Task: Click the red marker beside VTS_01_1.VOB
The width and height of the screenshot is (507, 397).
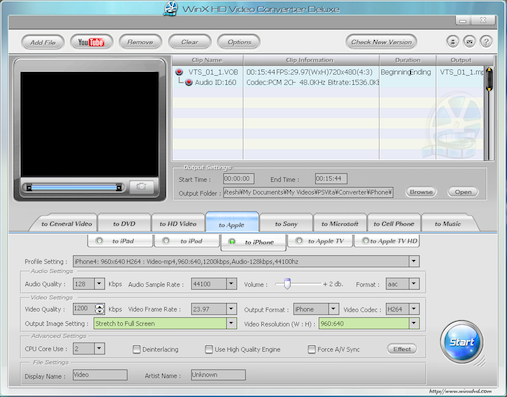Action: coord(179,72)
